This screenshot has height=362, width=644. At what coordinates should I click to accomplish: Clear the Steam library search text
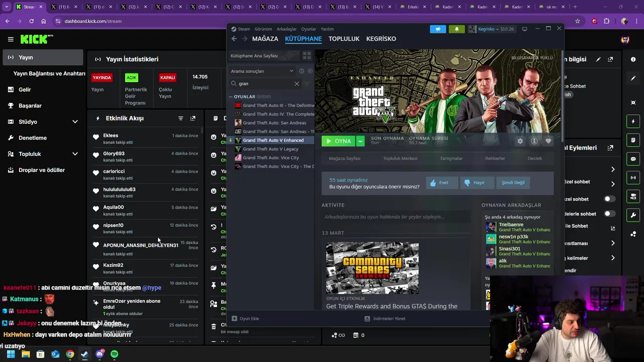297,83
